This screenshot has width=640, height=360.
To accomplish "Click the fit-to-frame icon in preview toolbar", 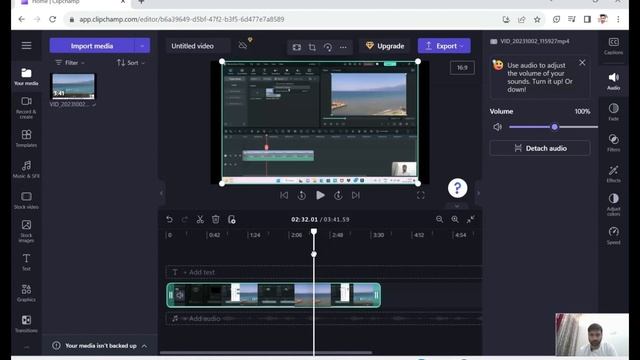I will [x=297, y=47].
